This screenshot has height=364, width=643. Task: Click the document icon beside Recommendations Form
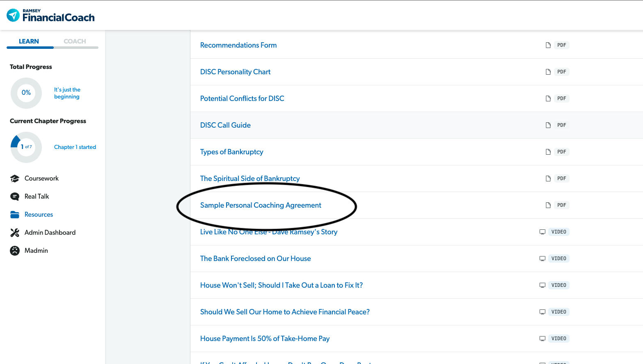(548, 45)
